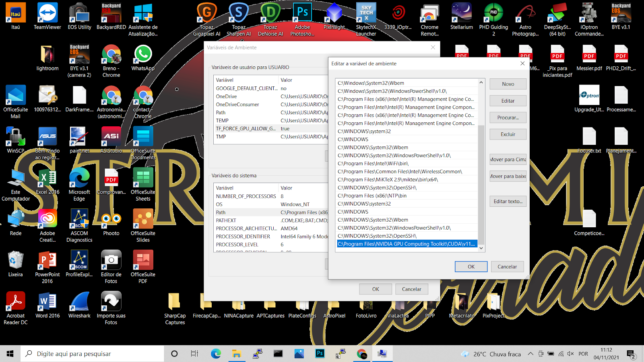Click the muted volume tray icon
Image resolution: width=644 pixels, height=362 pixels.
(570, 354)
